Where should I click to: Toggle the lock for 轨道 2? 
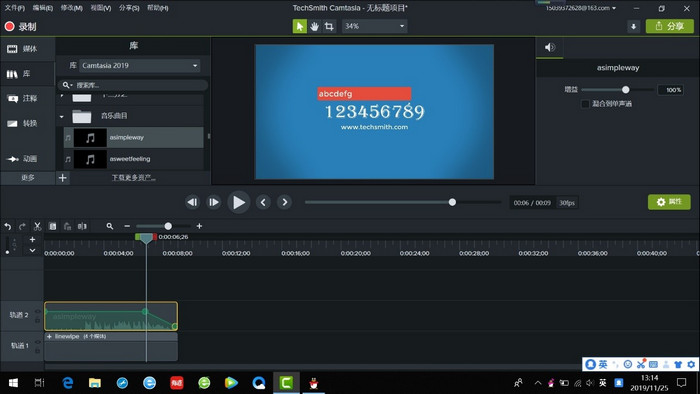point(38,320)
